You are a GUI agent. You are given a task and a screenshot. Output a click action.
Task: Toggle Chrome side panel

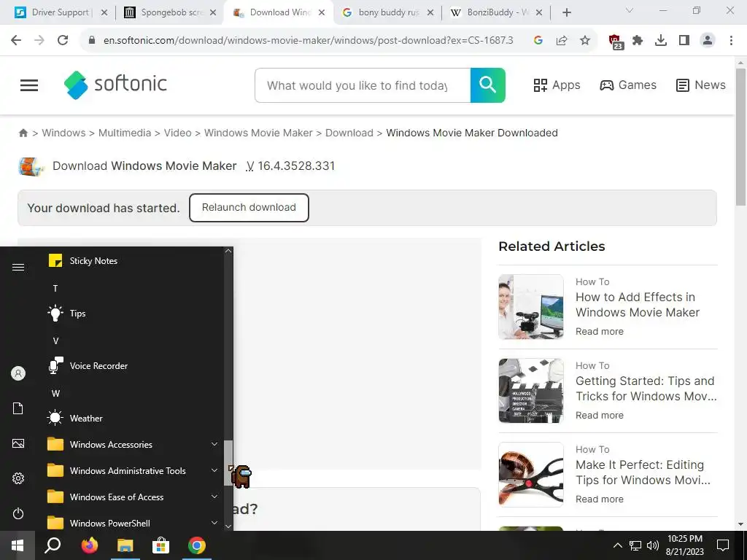pos(684,41)
